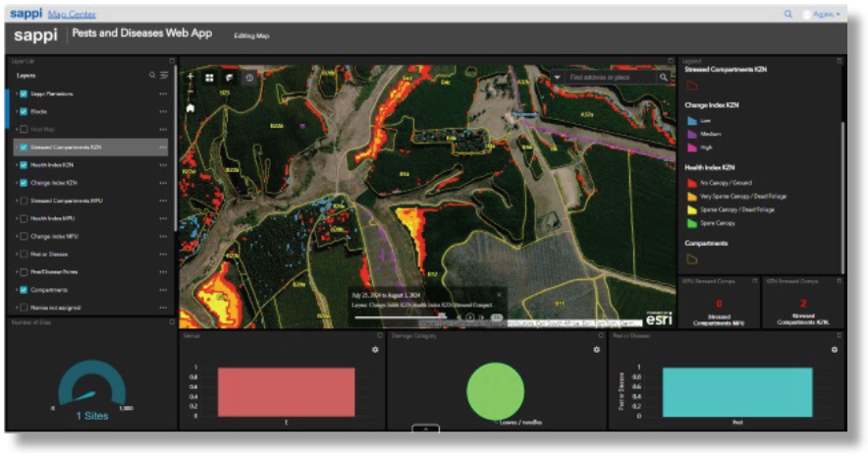This screenshot has height=461, width=868.
Task: Expand the Change Index KZN layer arrow
Action: pyautogui.click(x=17, y=183)
